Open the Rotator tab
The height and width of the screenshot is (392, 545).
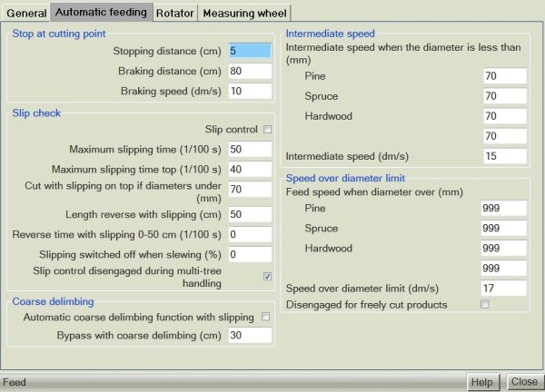pyautogui.click(x=173, y=14)
